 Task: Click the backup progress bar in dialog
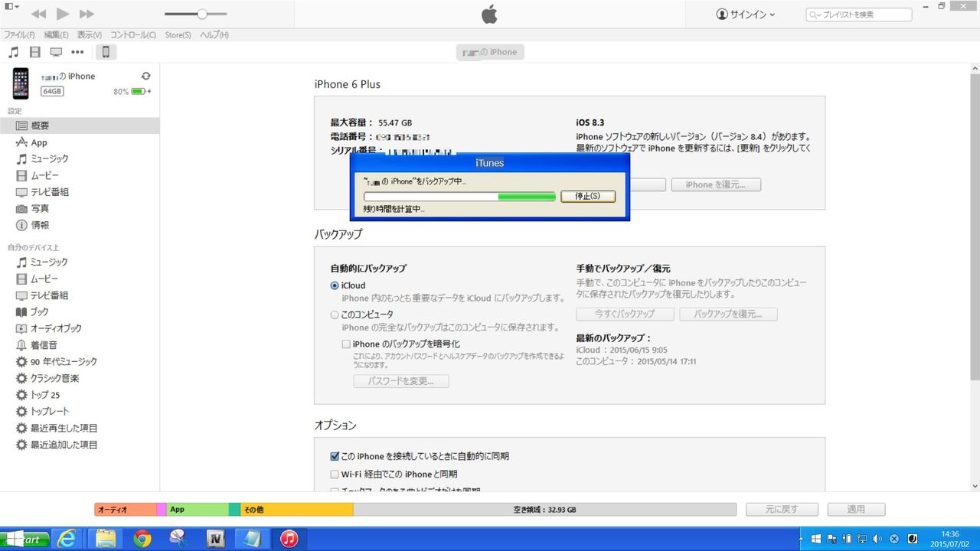coord(459,197)
